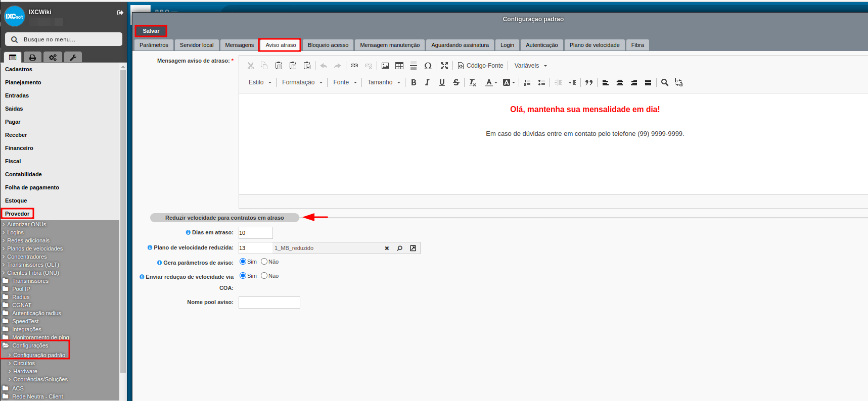Open the background color picker
The image size is (868, 401).
[509, 82]
